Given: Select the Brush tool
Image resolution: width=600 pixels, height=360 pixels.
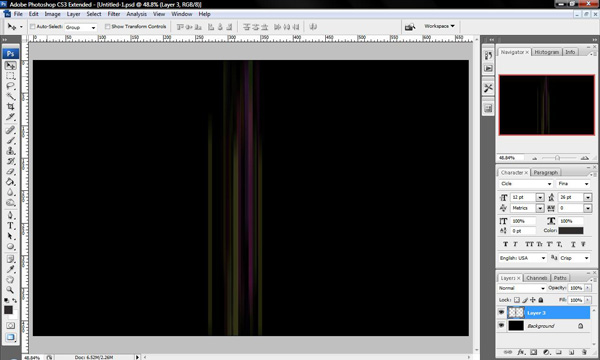Looking at the screenshot, I should click(10, 140).
